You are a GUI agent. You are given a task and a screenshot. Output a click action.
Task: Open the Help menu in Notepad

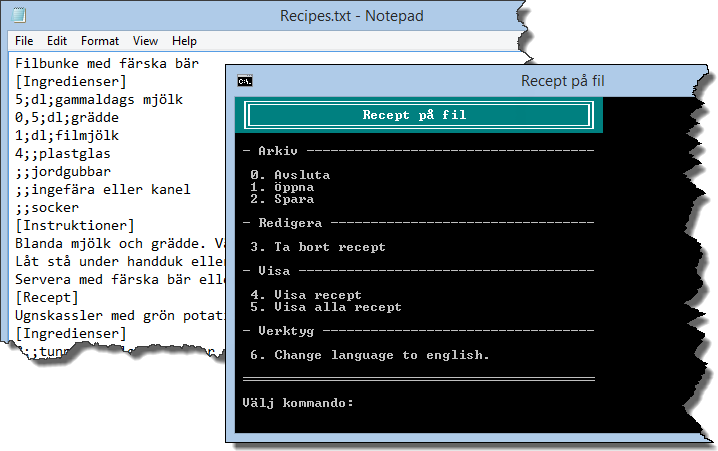pos(185,41)
